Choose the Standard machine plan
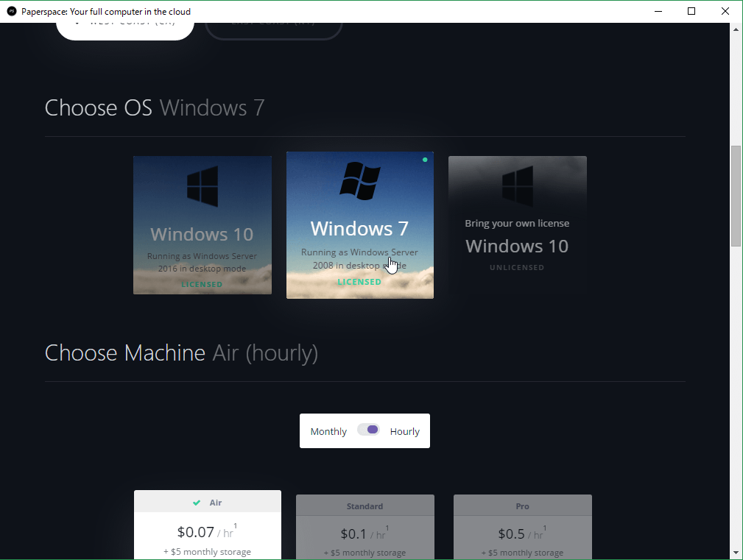Viewport: 743px width, 560px height. click(x=365, y=527)
